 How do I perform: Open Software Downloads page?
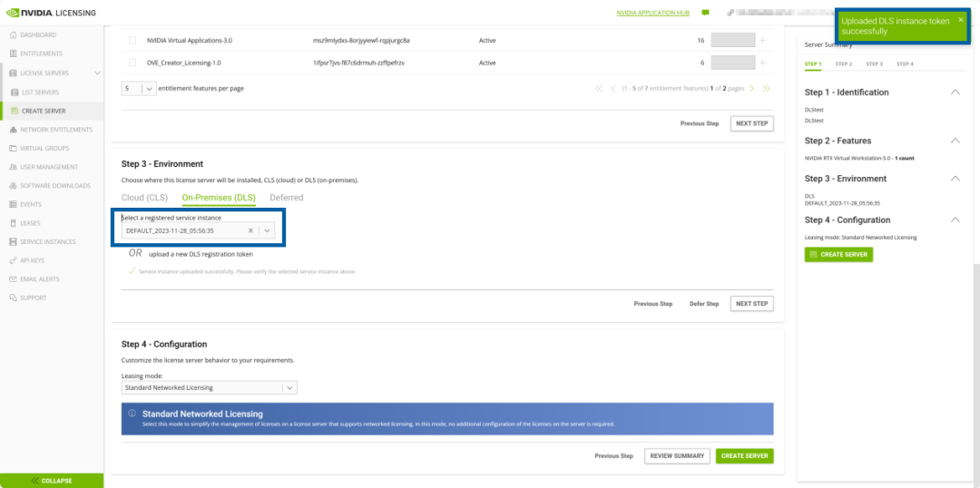coord(51,186)
